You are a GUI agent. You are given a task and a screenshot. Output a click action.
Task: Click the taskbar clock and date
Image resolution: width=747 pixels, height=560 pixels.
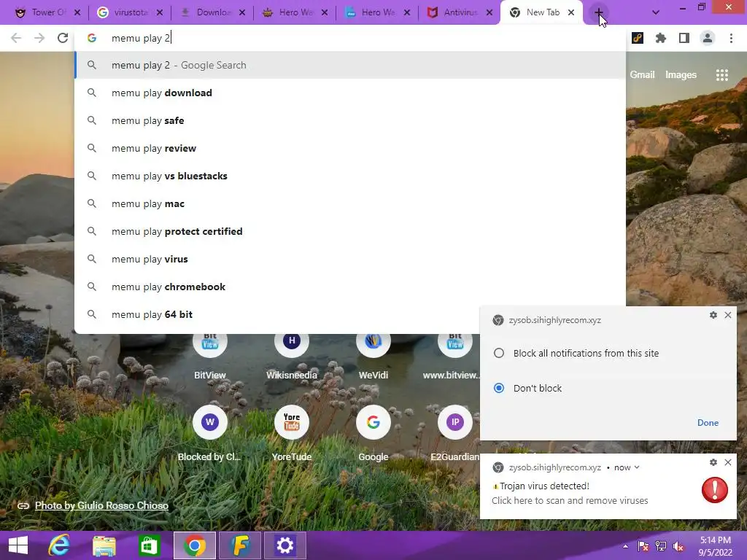tap(715, 546)
